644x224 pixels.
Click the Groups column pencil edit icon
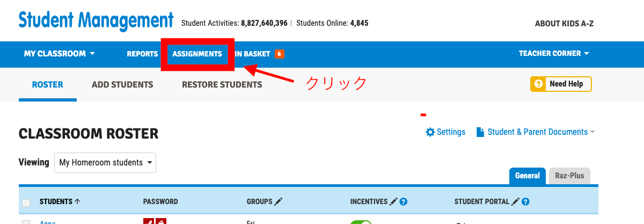(278, 202)
